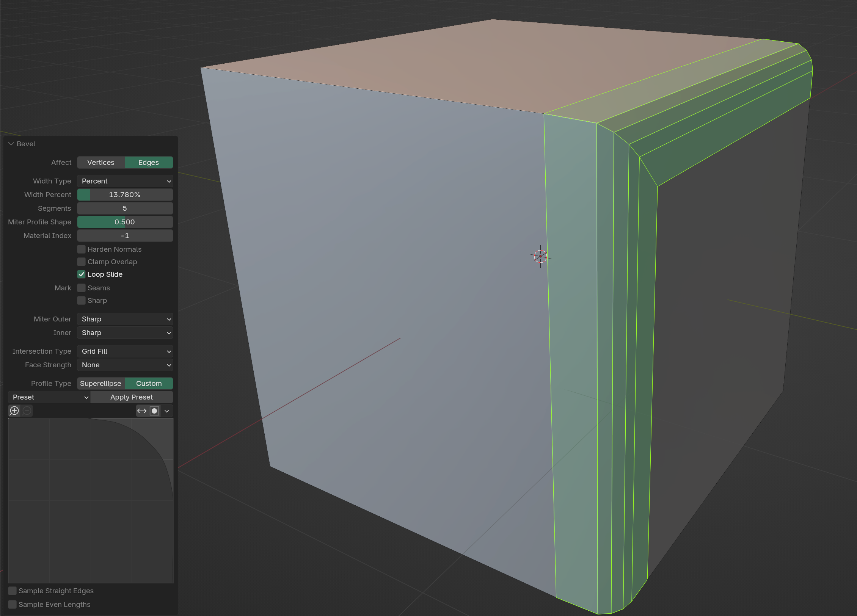Screen dimensions: 857x616
Task: Open the profile tools chevron menu
Action: pyautogui.click(x=167, y=411)
